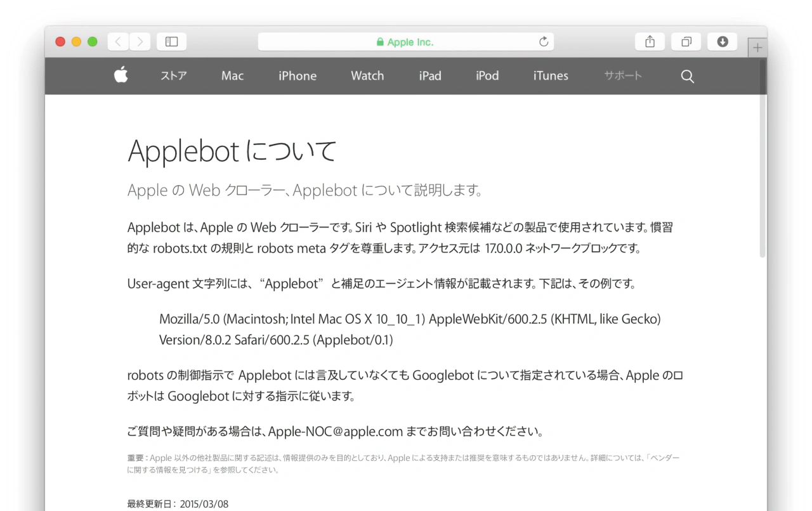812x511 pixels.
Task: Zoom the Safari window with green button
Action: (93, 42)
